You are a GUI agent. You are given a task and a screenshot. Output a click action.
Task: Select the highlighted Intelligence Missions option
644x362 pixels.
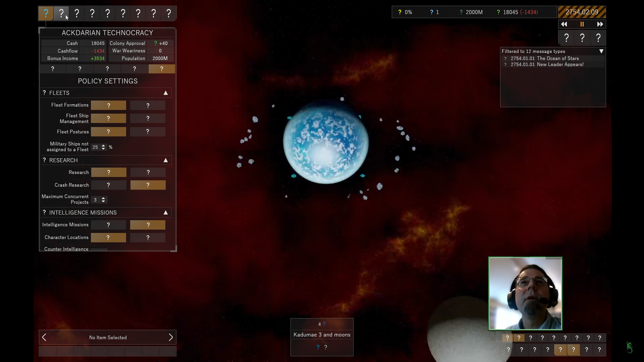tap(148, 225)
